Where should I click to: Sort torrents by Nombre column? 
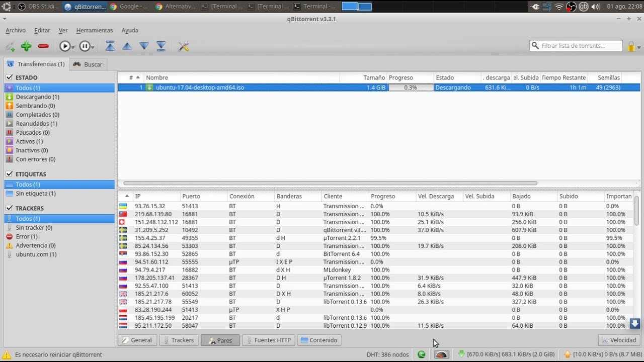(x=242, y=77)
